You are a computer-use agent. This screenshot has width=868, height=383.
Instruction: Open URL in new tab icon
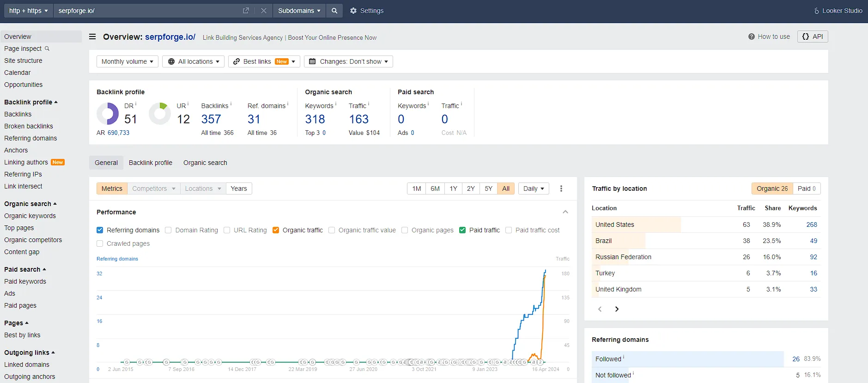[x=246, y=11]
